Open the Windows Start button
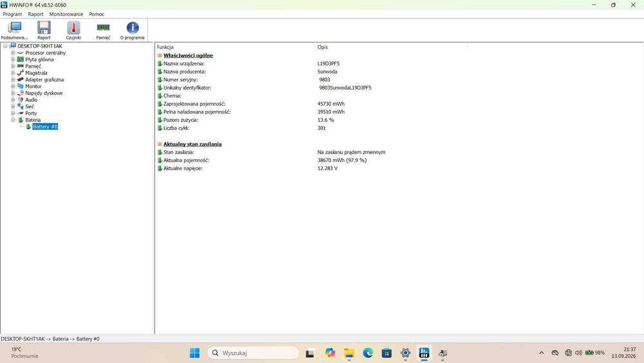The image size is (644, 363). pos(194,353)
